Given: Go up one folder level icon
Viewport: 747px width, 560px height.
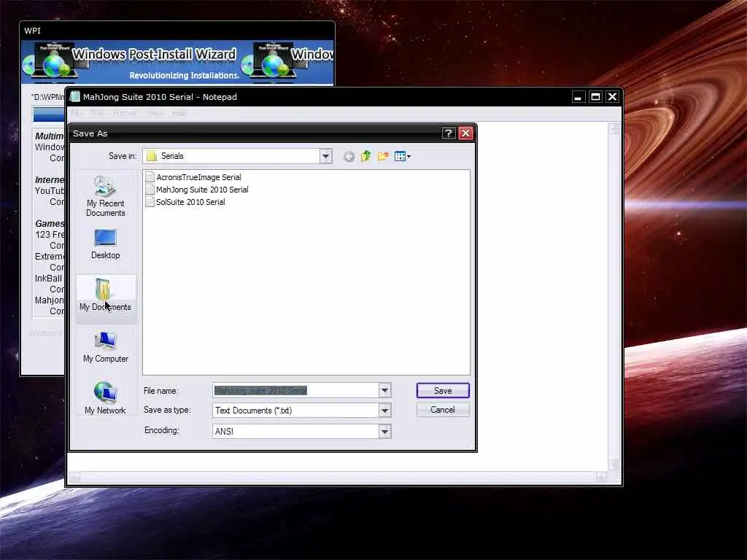Looking at the screenshot, I should (x=366, y=156).
